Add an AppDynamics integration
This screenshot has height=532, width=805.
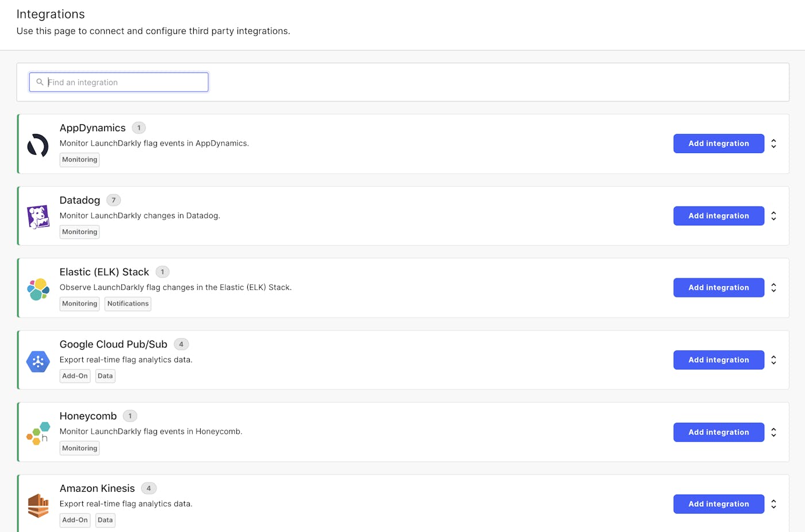point(718,144)
